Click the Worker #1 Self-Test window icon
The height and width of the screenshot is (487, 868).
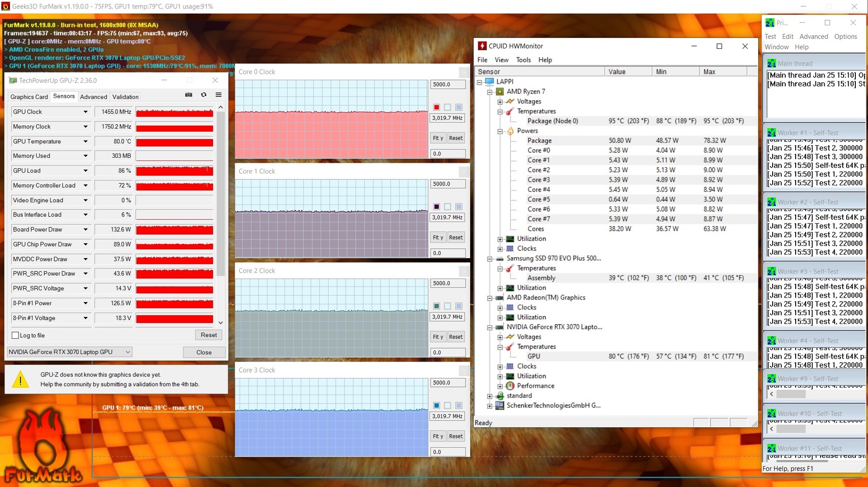click(x=771, y=133)
